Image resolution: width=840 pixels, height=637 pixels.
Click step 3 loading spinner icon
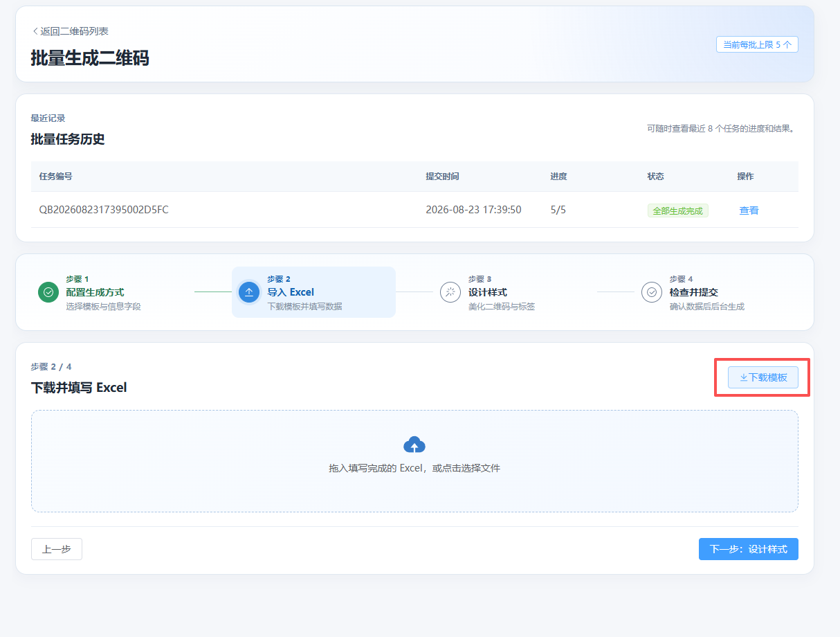click(450, 292)
